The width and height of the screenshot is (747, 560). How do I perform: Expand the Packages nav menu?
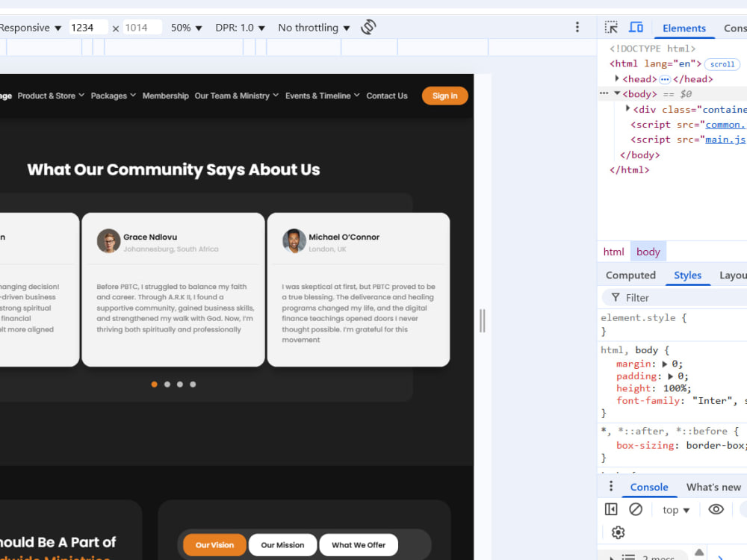[114, 96]
